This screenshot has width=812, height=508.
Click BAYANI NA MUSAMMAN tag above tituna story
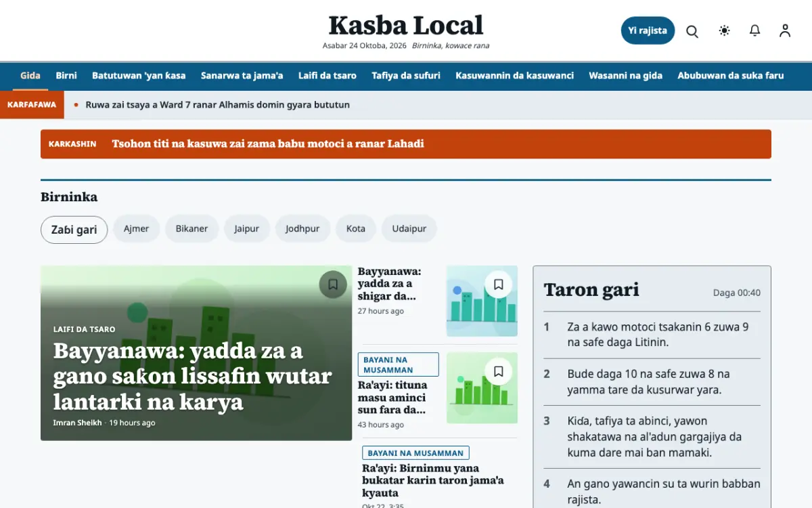[399, 364]
